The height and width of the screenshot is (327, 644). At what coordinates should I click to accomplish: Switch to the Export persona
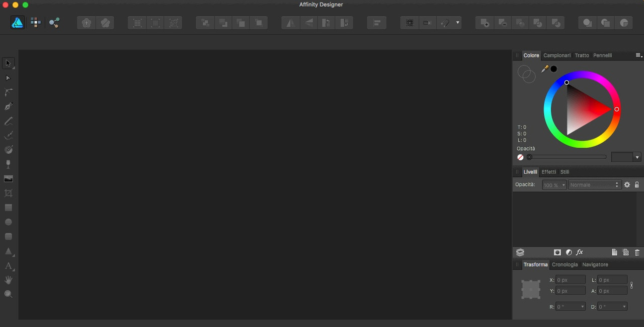54,23
